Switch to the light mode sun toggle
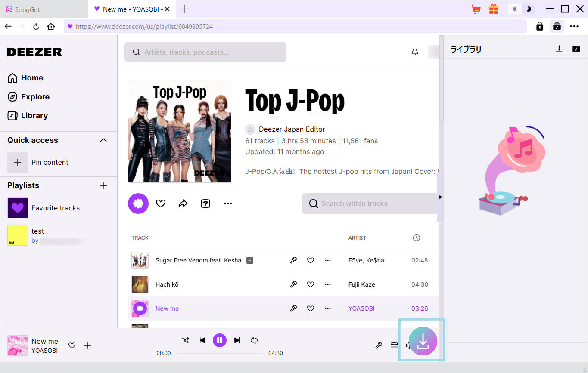 tap(515, 9)
